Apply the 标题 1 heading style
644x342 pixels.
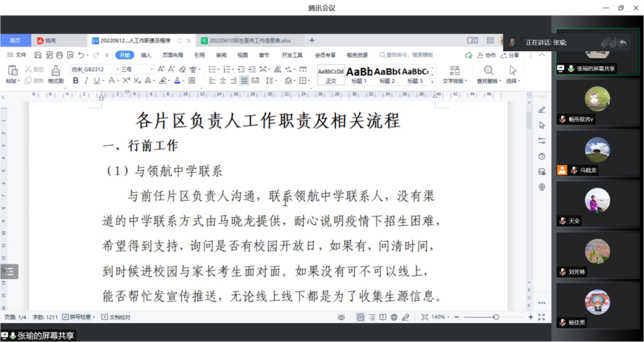359,75
